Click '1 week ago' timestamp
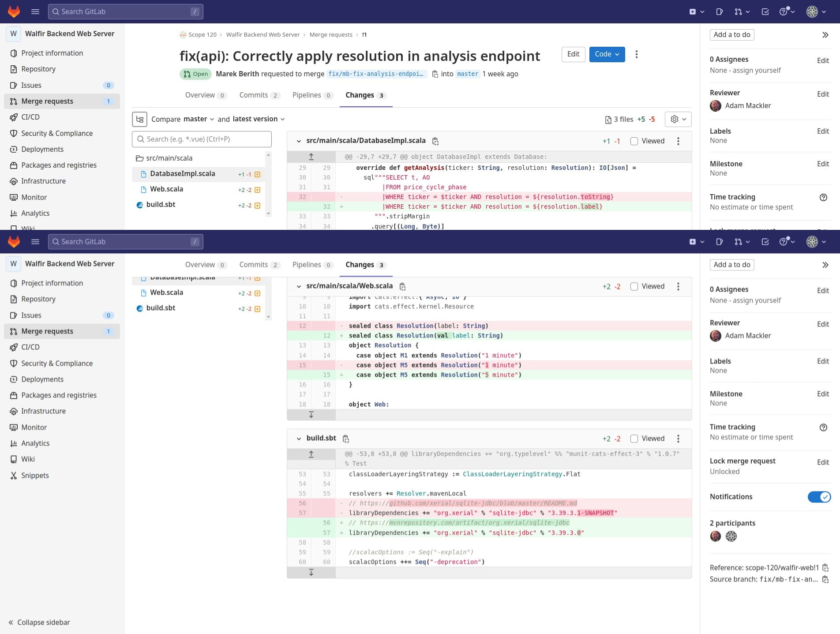 [x=500, y=74]
